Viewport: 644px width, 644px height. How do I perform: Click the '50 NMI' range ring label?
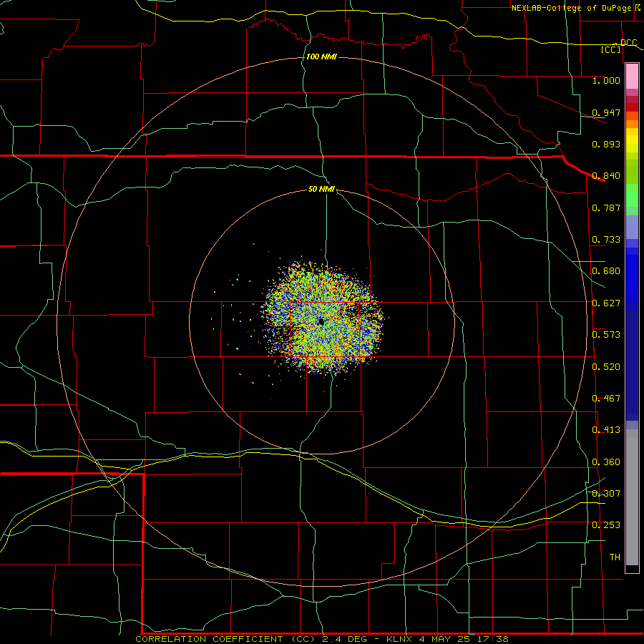point(321,189)
